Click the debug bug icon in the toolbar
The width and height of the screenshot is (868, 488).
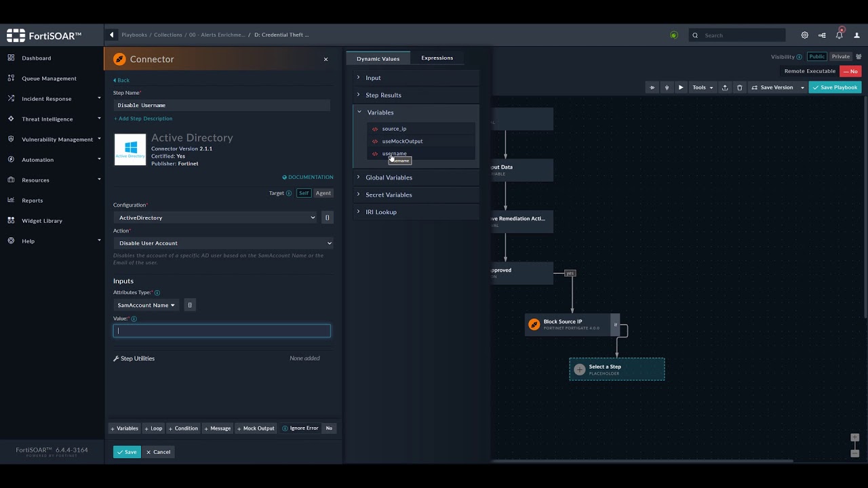pos(667,87)
